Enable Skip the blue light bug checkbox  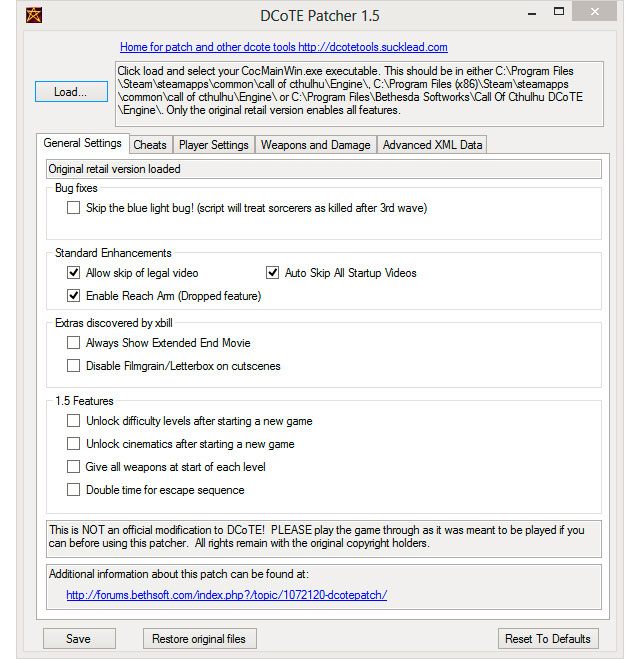pos(74,208)
